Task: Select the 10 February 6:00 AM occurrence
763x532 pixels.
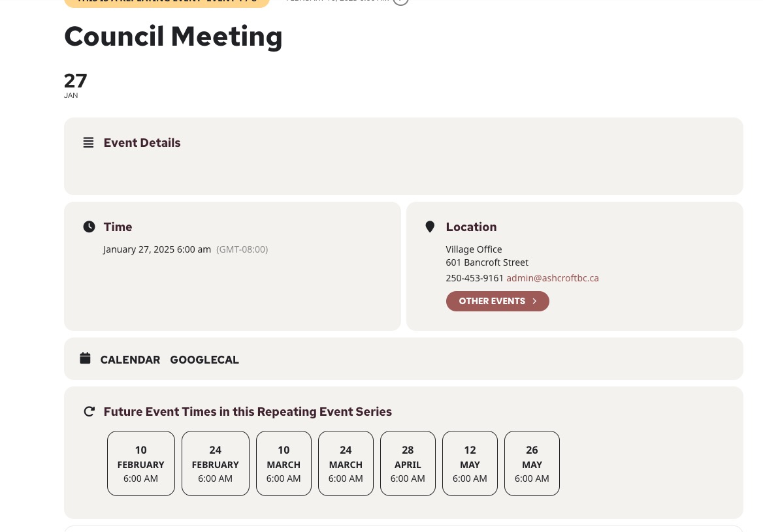Action: [141, 463]
